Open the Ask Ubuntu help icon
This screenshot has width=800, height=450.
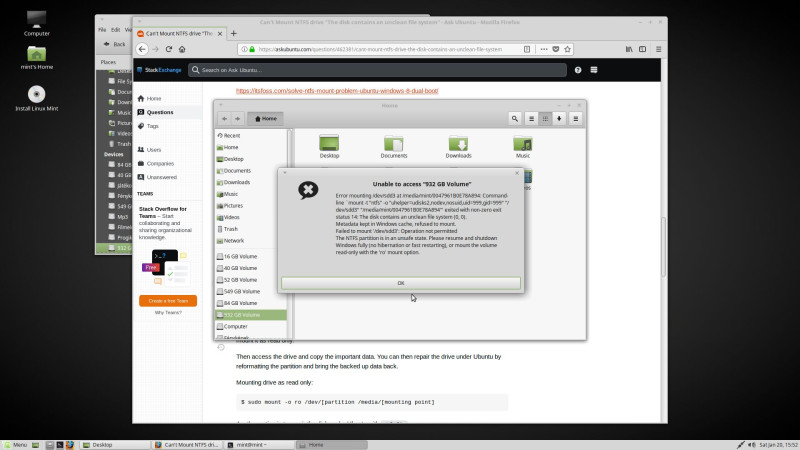point(578,70)
